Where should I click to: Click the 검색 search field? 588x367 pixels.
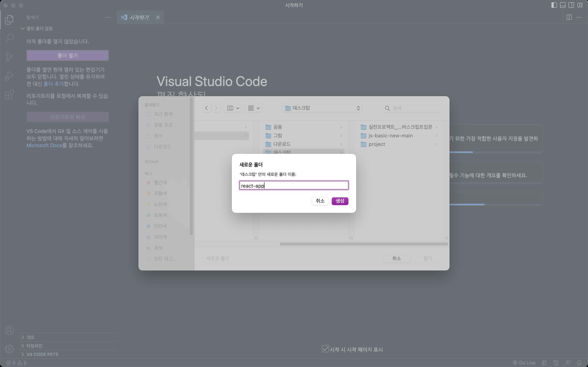[x=412, y=108]
